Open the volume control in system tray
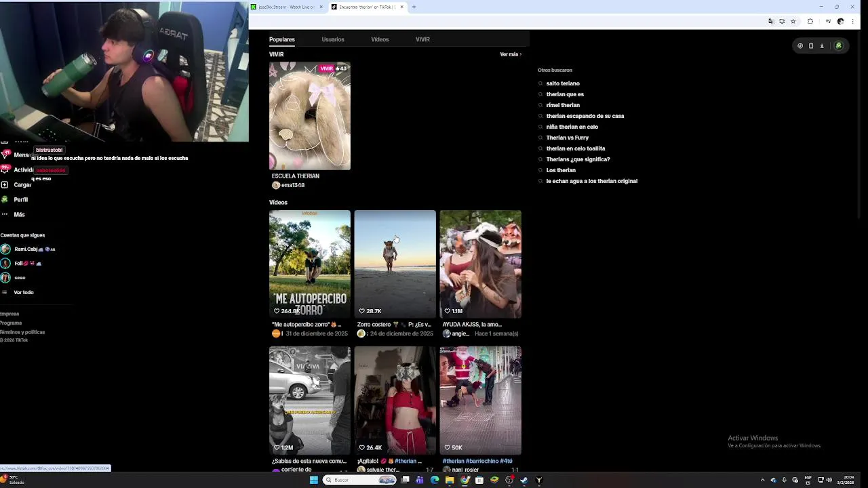Viewport: 868px width, 488px height. point(829,480)
